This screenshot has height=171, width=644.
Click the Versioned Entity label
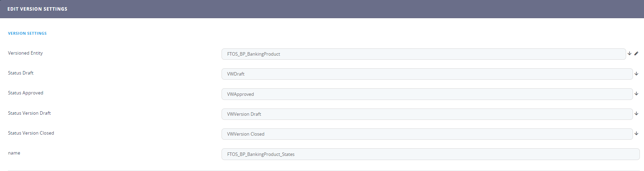click(25, 53)
